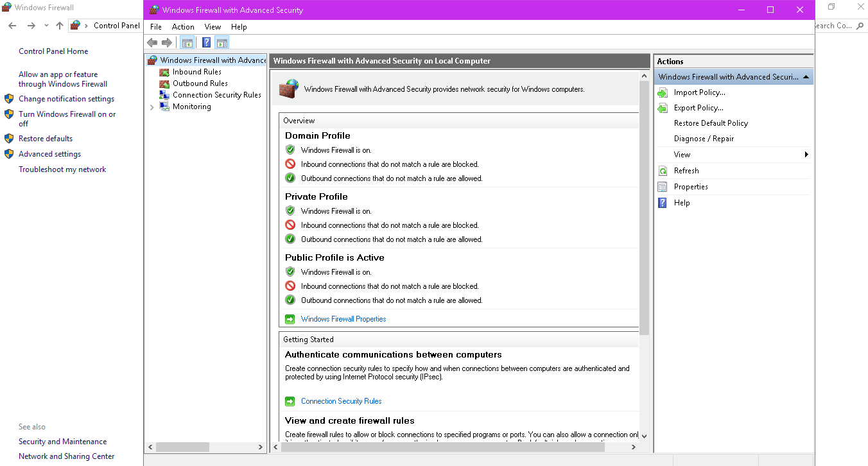The width and height of the screenshot is (868, 466).
Task: Click the green Export Policy icon
Action: click(663, 108)
